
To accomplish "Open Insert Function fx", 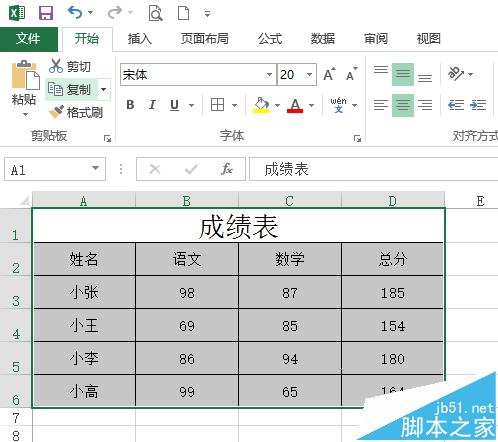I will [227, 169].
